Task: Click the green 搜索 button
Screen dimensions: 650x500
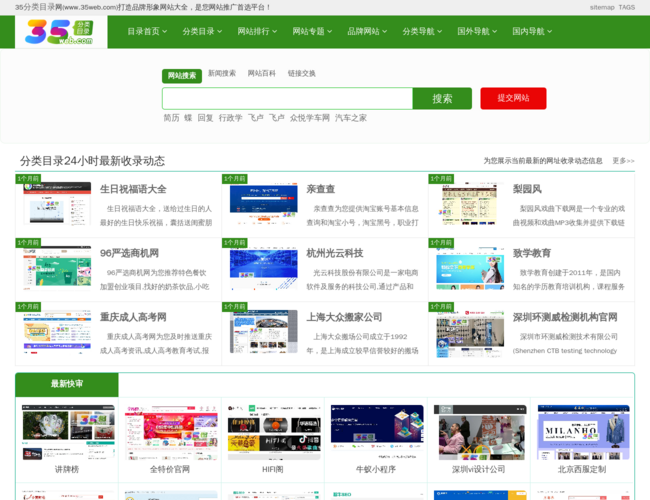Action: pos(442,99)
